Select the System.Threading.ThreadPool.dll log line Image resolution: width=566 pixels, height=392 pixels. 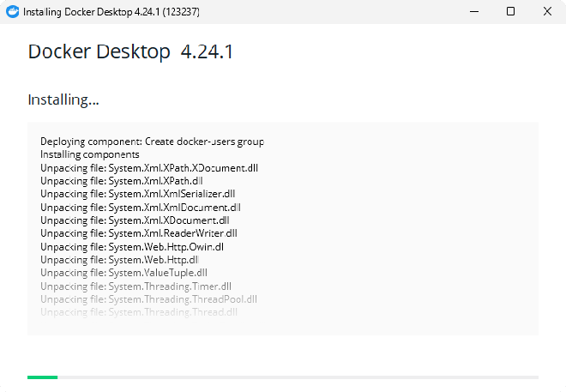tap(148, 299)
